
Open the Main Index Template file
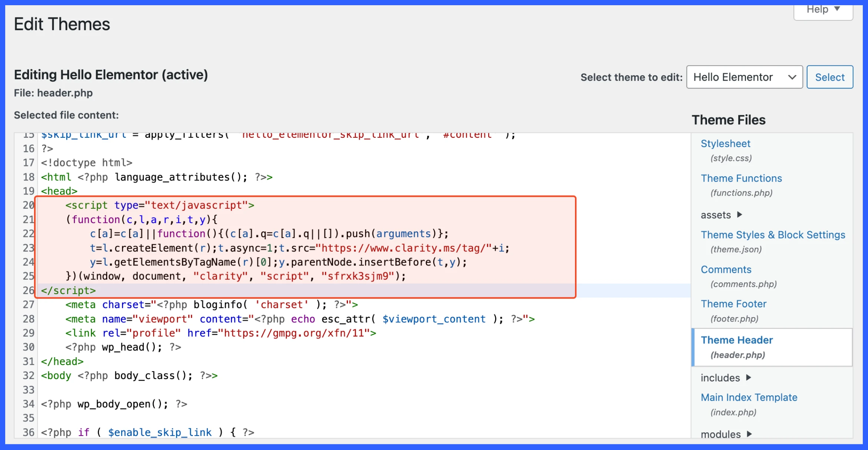[x=749, y=398]
